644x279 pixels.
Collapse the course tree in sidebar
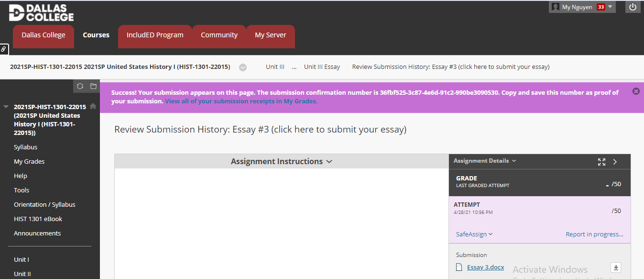(x=6, y=107)
